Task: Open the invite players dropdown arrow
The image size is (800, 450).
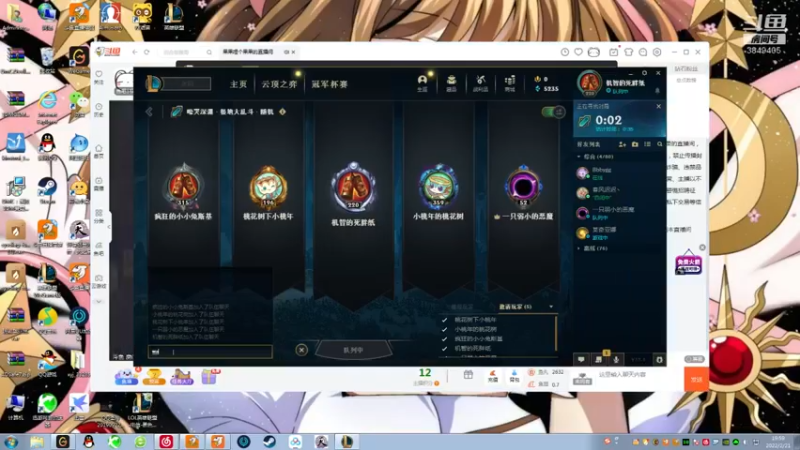Action: pos(551,307)
